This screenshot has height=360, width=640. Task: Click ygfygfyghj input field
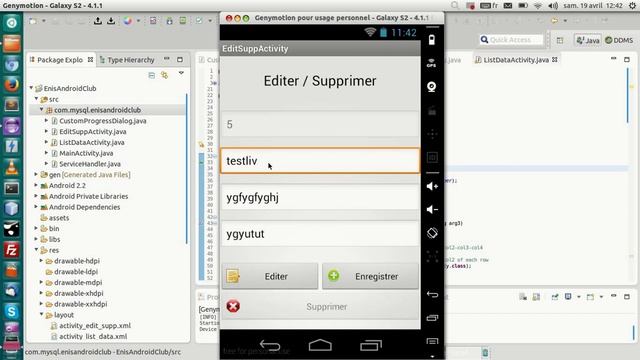coord(320,198)
